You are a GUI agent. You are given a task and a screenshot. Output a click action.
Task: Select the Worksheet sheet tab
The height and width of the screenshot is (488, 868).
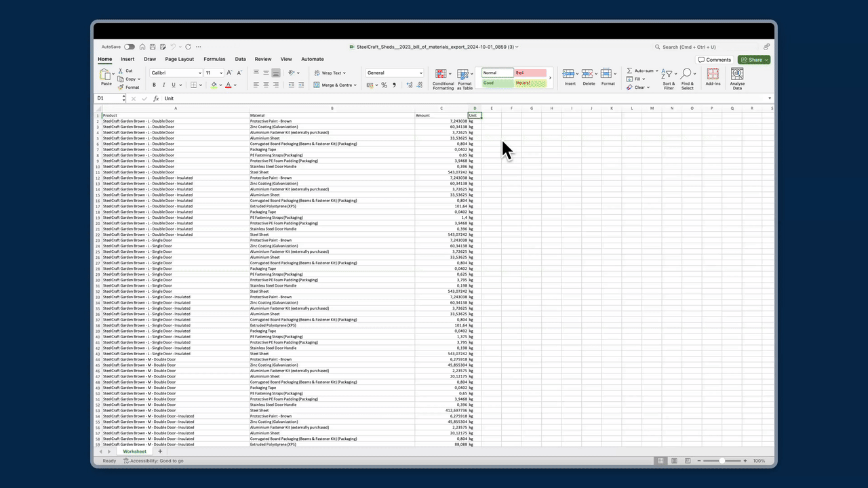[x=134, y=451]
